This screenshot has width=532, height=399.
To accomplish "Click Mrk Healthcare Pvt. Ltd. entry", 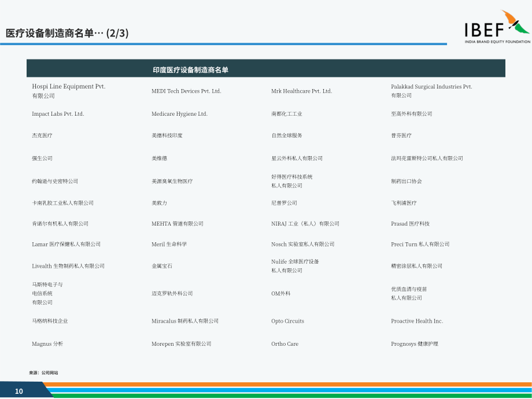I will (302, 91).
